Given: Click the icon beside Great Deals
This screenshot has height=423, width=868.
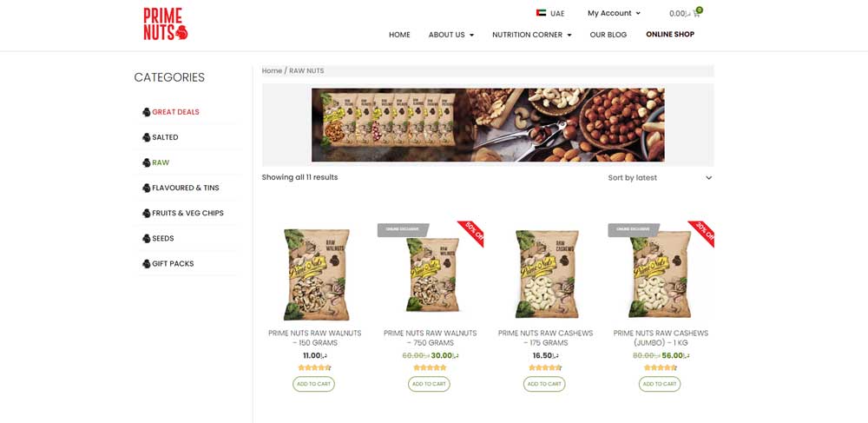Looking at the screenshot, I should click(146, 112).
